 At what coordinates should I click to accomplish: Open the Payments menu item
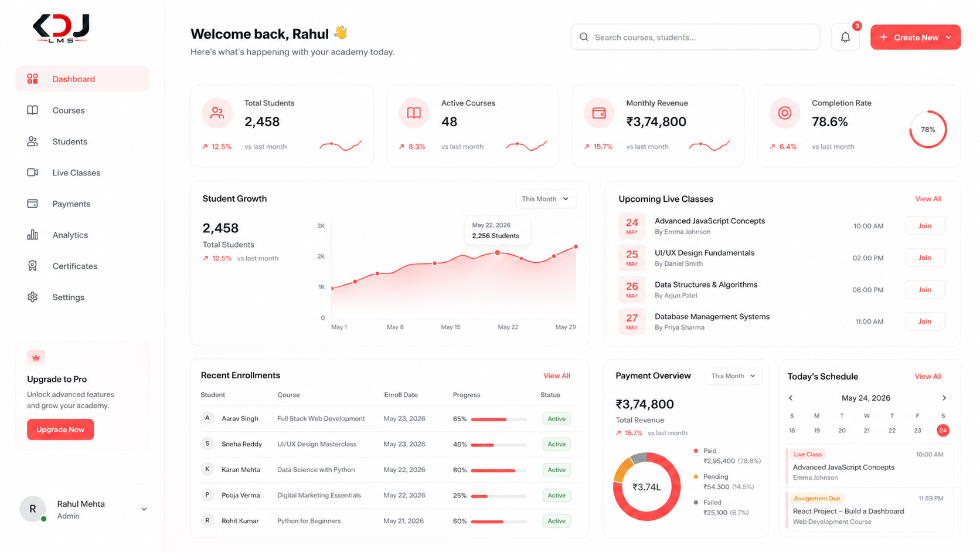pyautogui.click(x=82, y=204)
